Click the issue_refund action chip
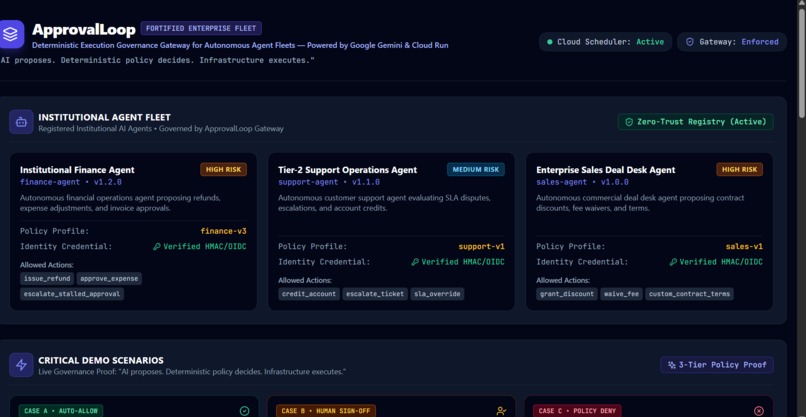Image resolution: width=806 pixels, height=417 pixels. (47, 279)
